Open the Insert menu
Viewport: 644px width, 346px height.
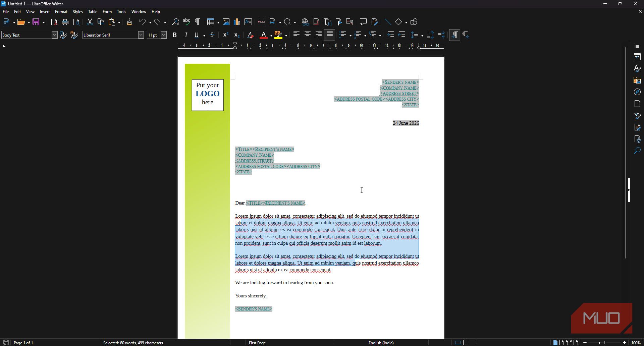point(45,12)
